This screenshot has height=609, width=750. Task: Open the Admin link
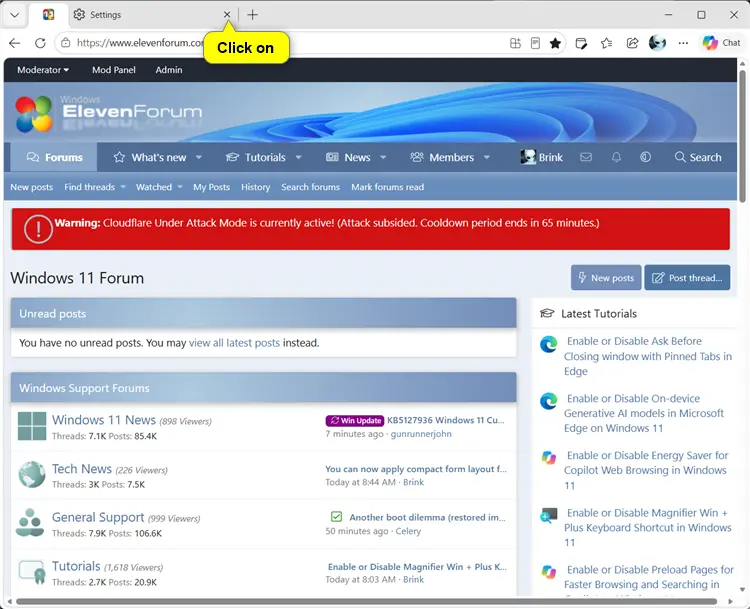[169, 70]
